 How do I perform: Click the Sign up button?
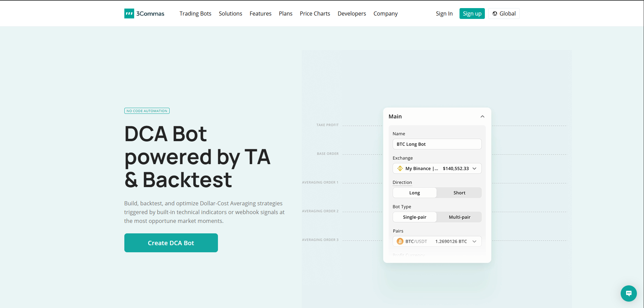[x=472, y=14]
